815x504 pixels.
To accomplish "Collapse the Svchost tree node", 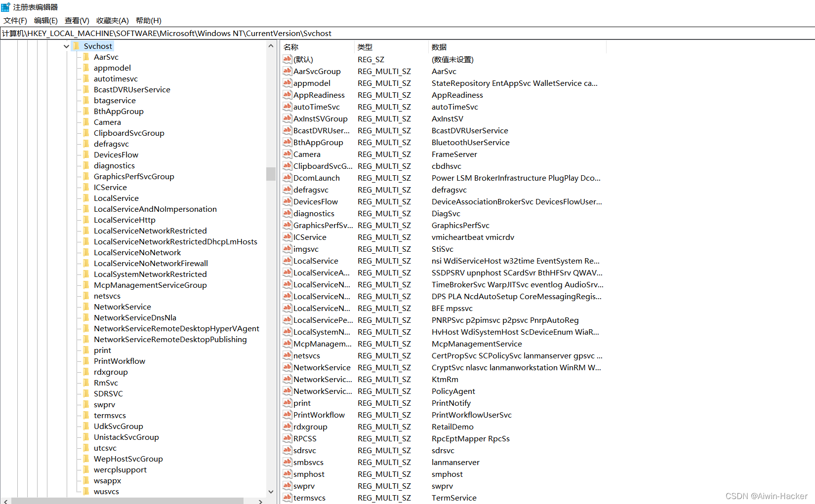I will [66, 46].
